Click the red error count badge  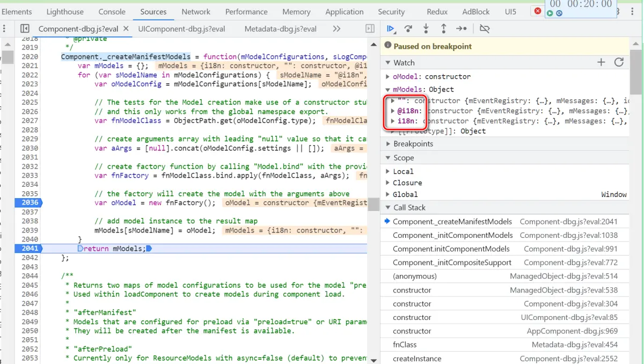click(538, 11)
